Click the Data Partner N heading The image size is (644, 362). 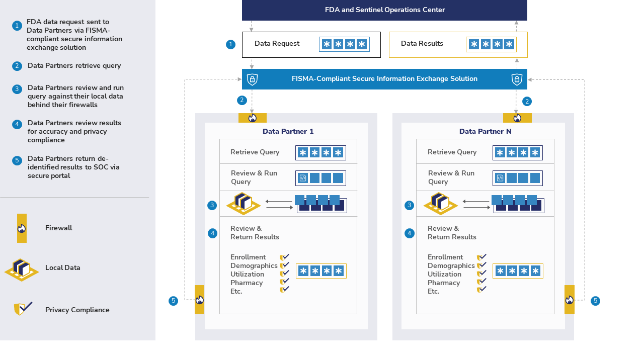[485, 131]
